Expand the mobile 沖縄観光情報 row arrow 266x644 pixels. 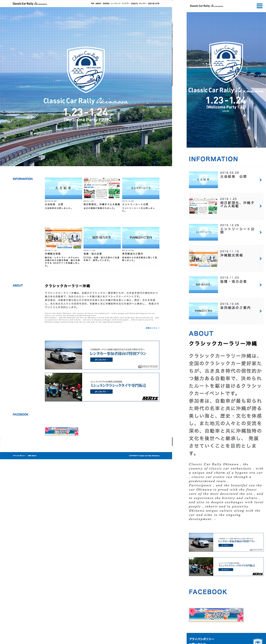click(261, 258)
